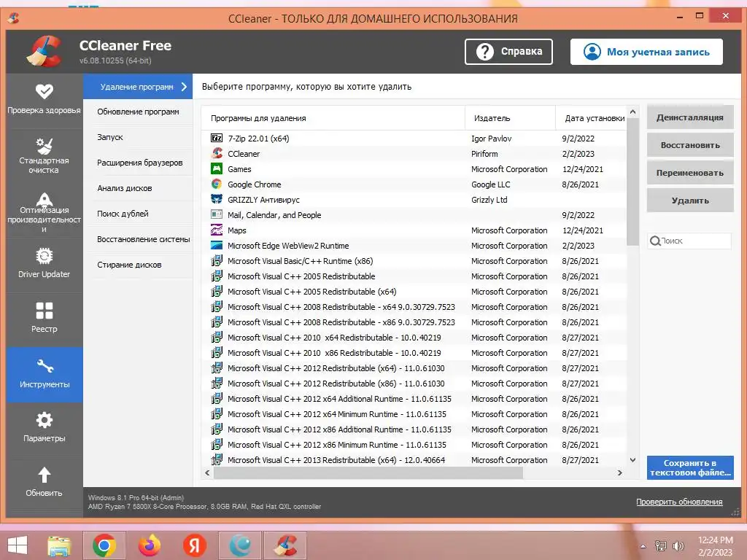747x560 pixels.
Task: Sort by Программы для удаления column
Action: (x=333, y=118)
